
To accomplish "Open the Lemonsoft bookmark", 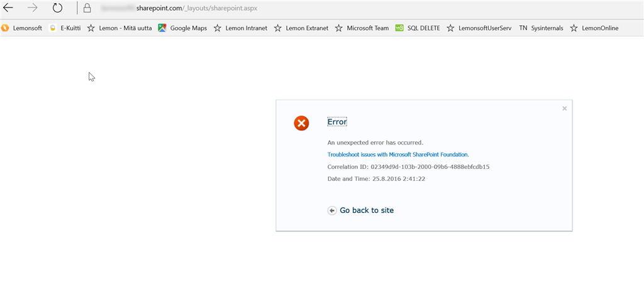I will click(22, 28).
